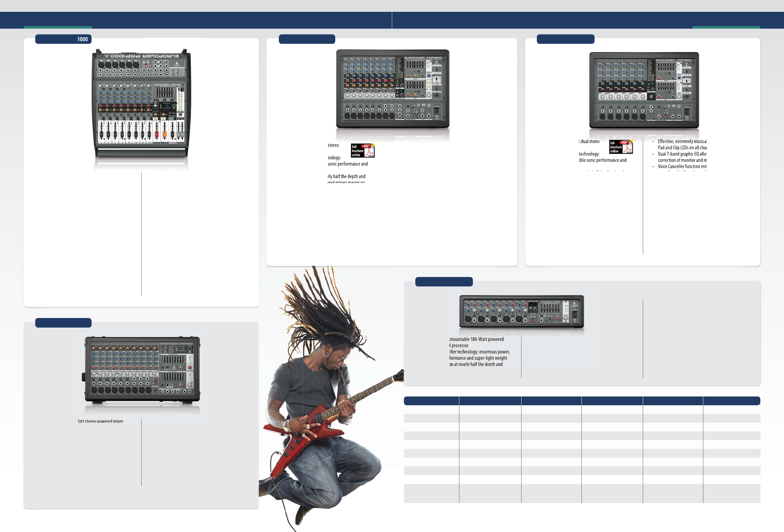The width and height of the screenshot is (784, 532).
Task: Click the 'Effective, extremely musical' bullet
Action: 682,142
